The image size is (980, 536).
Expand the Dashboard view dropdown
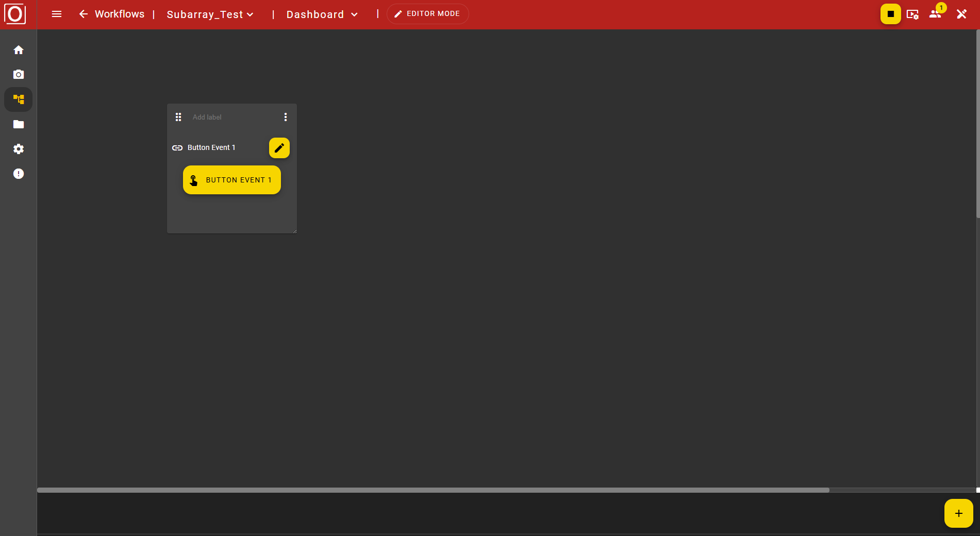(x=322, y=14)
